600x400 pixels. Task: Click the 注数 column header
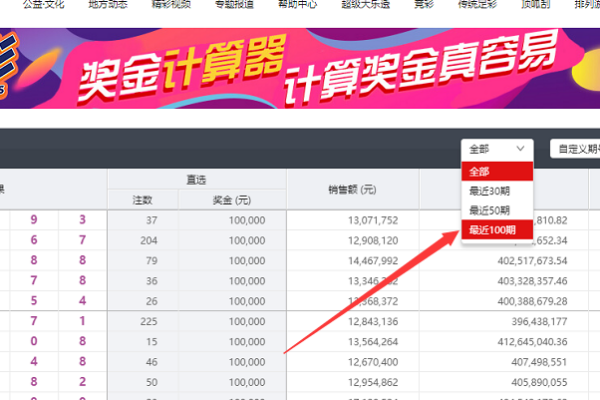142,200
